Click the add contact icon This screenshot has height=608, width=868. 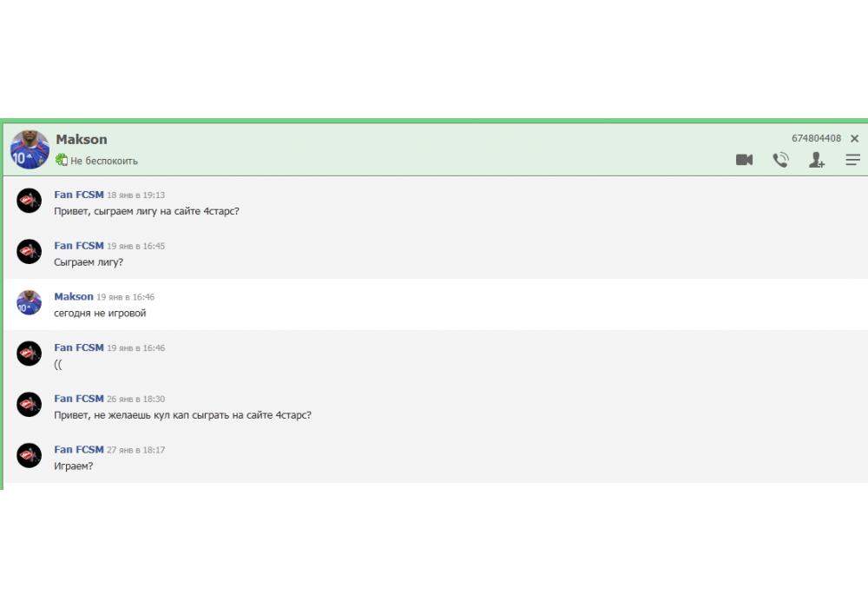[817, 160]
